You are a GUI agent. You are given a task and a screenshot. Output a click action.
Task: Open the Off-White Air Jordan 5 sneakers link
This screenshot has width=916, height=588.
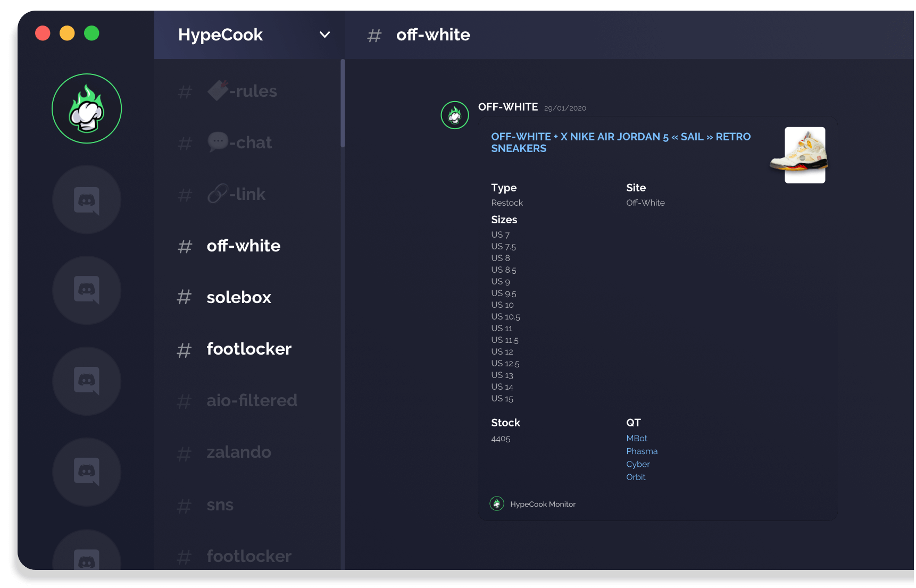(x=621, y=142)
